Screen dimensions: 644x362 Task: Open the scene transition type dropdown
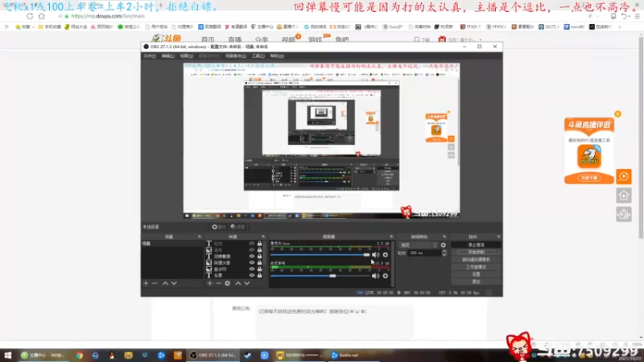point(418,245)
